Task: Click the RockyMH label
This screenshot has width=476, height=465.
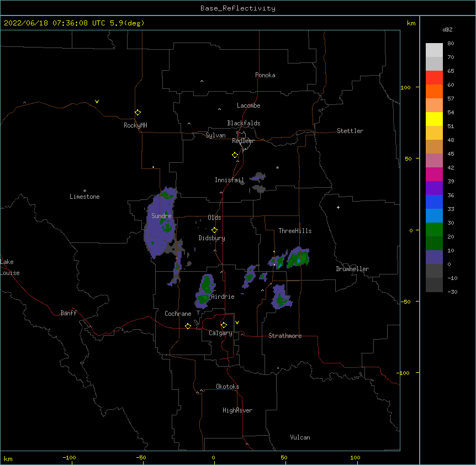Action: [x=135, y=125]
